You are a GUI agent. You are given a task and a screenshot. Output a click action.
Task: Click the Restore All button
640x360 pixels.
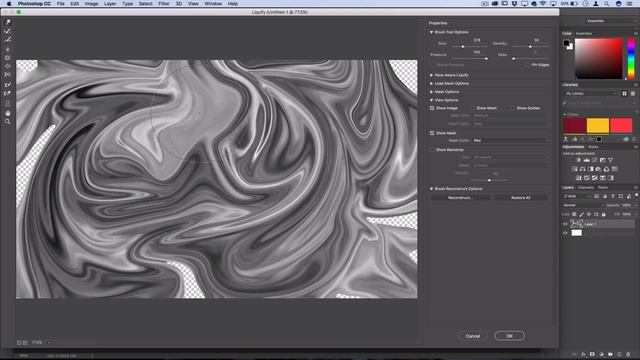521,198
